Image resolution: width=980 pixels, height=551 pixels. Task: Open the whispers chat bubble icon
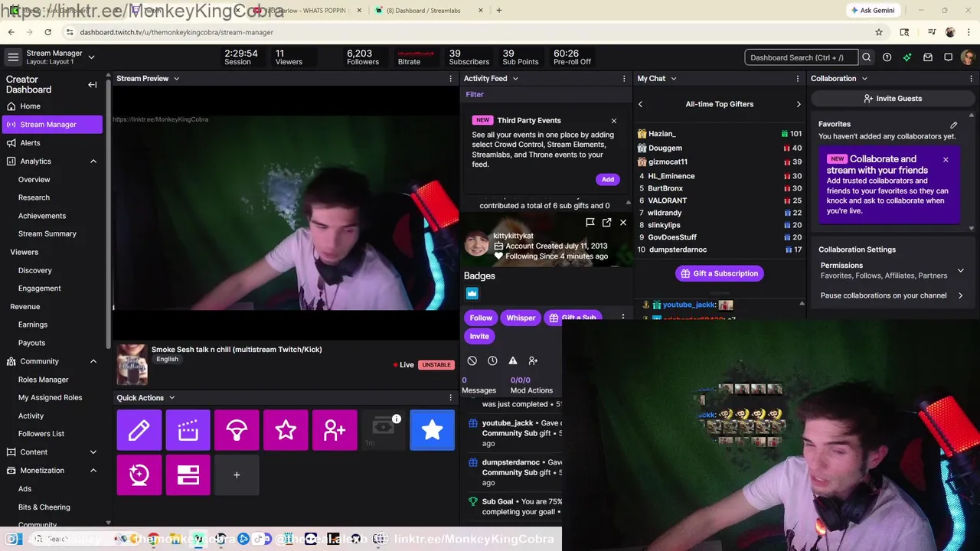pyautogui.click(x=948, y=57)
